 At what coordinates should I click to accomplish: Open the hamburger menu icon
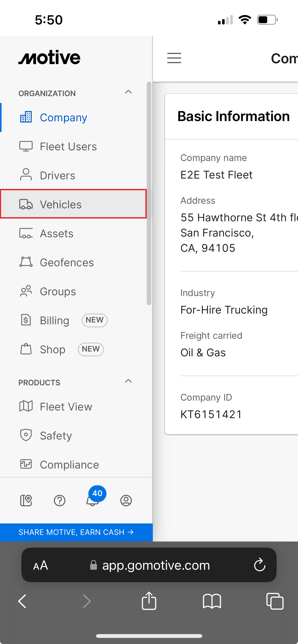174,58
